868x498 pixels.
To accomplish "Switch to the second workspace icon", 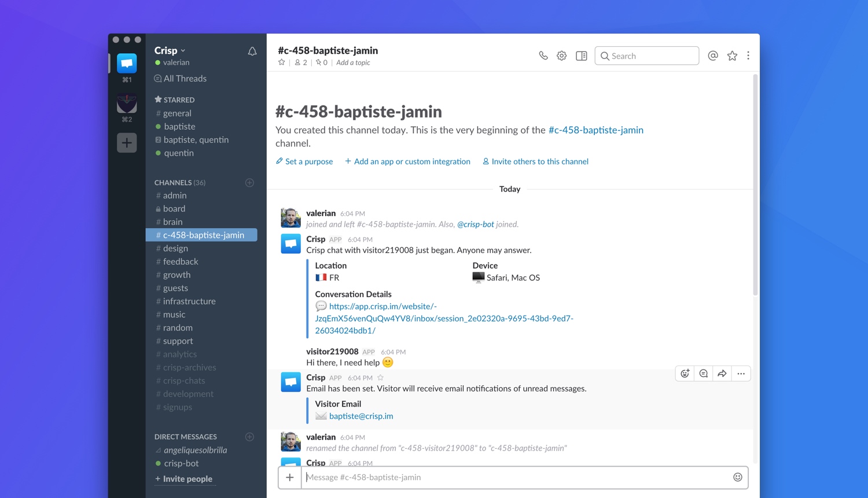I will [127, 103].
